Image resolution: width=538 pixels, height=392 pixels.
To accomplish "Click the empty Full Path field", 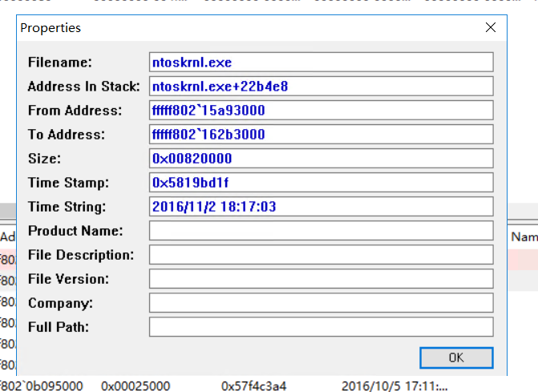I will pos(322,327).
